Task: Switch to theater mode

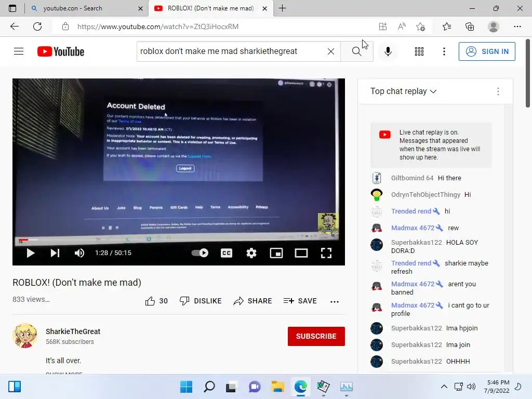Action: click(x=301, y=253)
